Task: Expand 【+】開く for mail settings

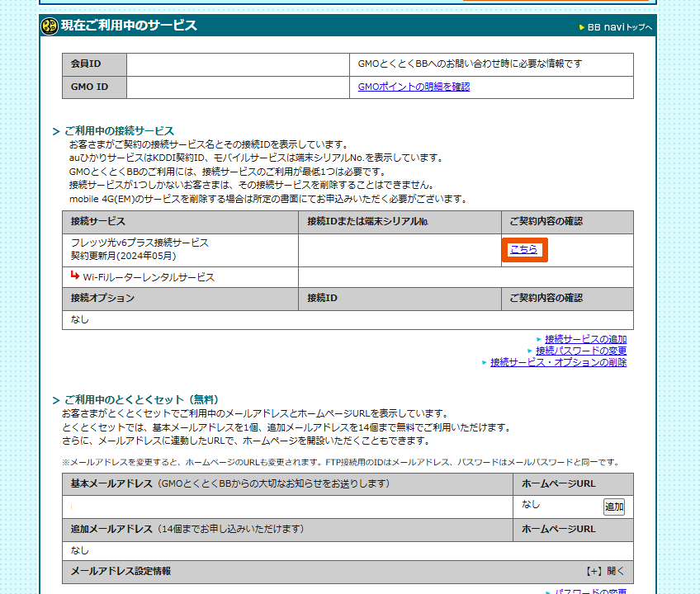Action: 605,571
